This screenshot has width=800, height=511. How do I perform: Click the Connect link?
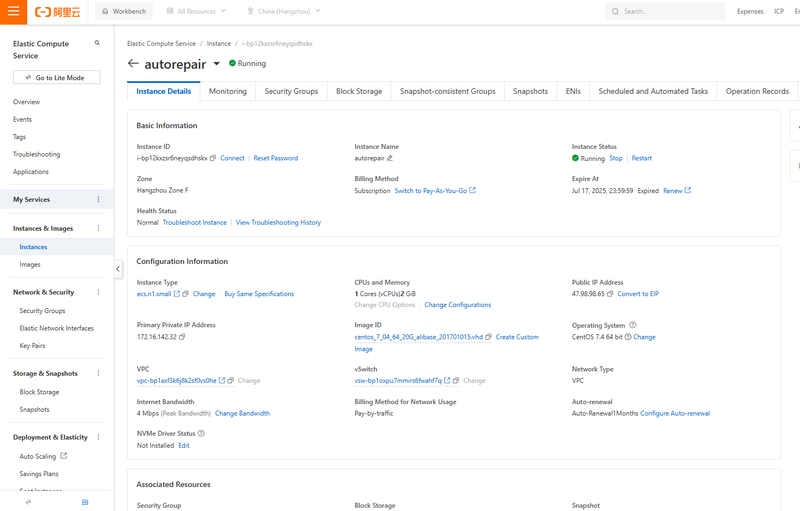coord(232,158)
